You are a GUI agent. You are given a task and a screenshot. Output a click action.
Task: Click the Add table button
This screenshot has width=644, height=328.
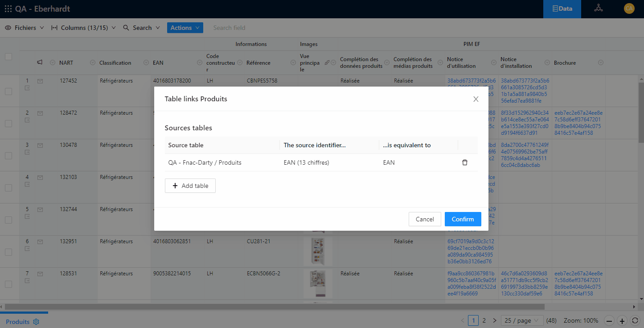click(x=190, y=186)
